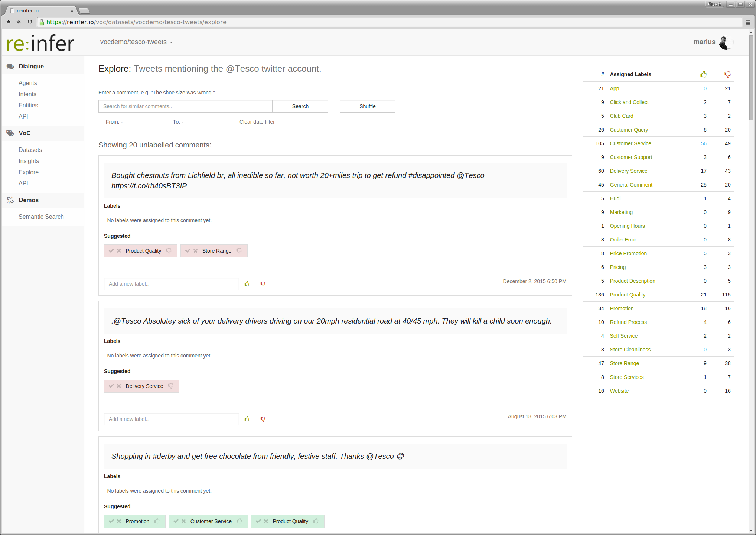Focus the Search for similar comments field
Viewport: 756px width, 535px height.
tap(185, 106)
